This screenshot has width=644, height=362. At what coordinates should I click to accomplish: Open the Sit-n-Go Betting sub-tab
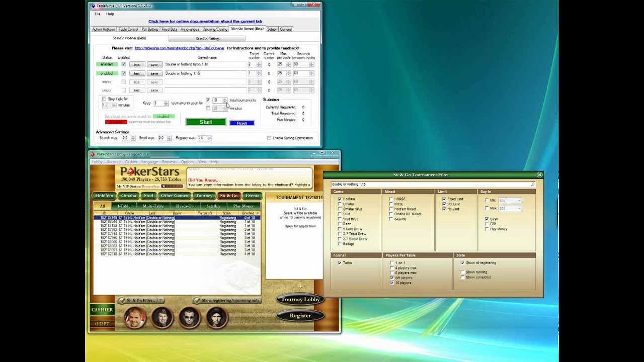207,39
